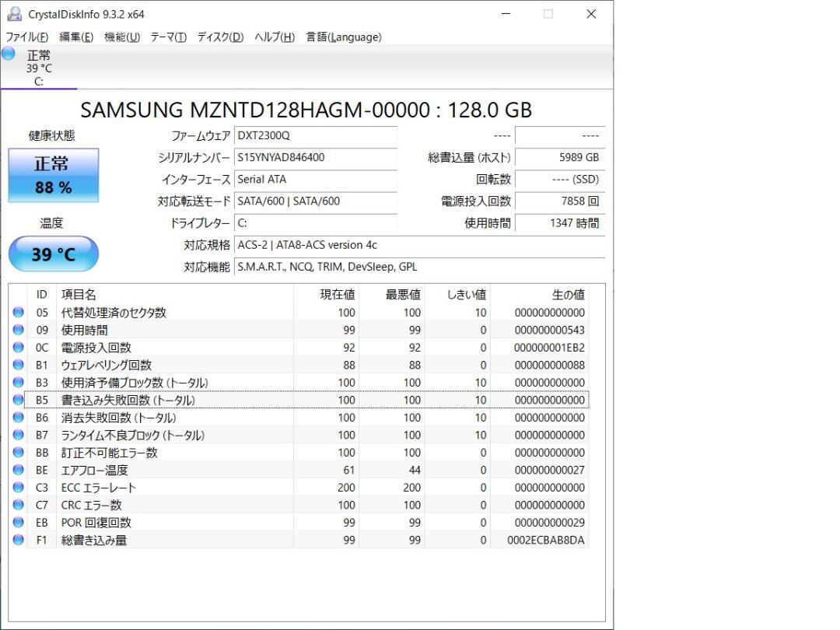
Task: Click the status orb for row EB
Action: pos(18,523)
